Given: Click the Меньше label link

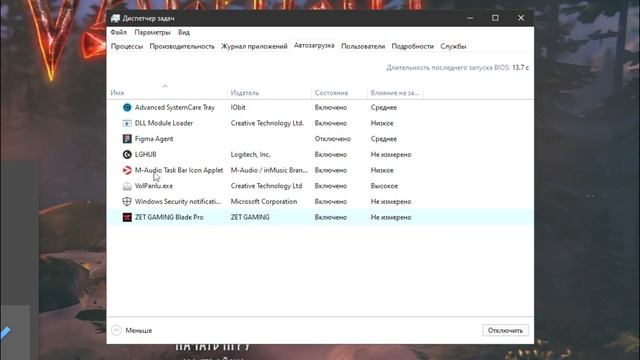Looking at the screenshot, I should pos(139,331).
